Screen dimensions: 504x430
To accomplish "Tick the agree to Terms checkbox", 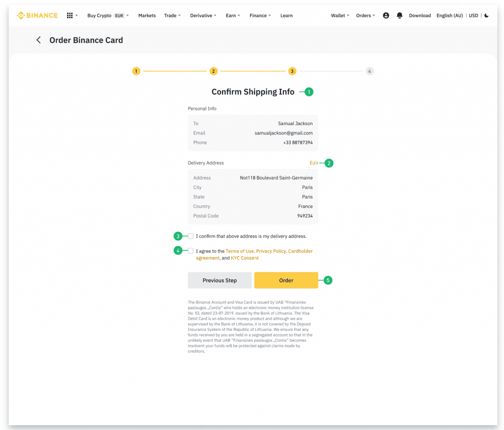I will 190,251.
